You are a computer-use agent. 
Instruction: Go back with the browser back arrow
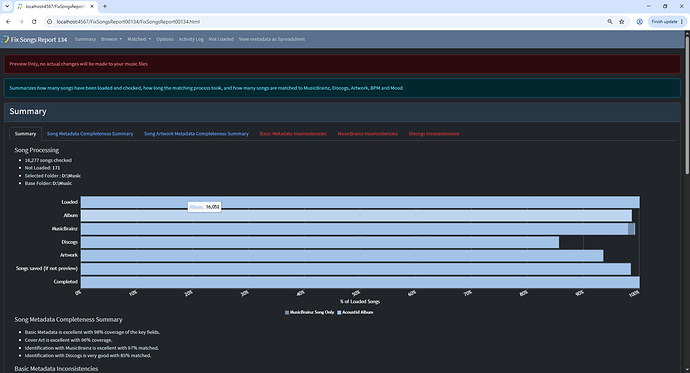(8, 22)
